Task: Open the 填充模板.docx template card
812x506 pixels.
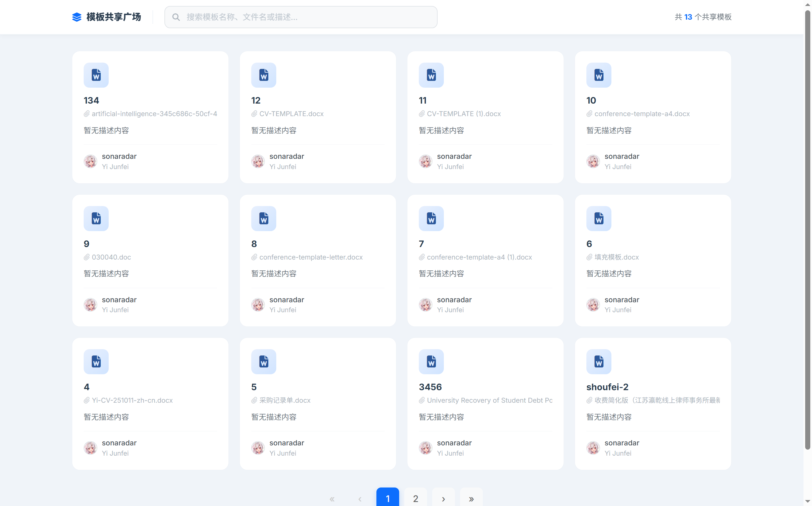Action: (616, 257)
